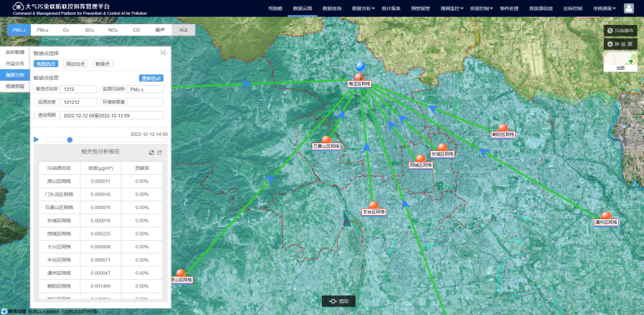The image size is (644, 315).
Task: Click the 朝阳区网格 red marker
Action: tap(503, 127)
